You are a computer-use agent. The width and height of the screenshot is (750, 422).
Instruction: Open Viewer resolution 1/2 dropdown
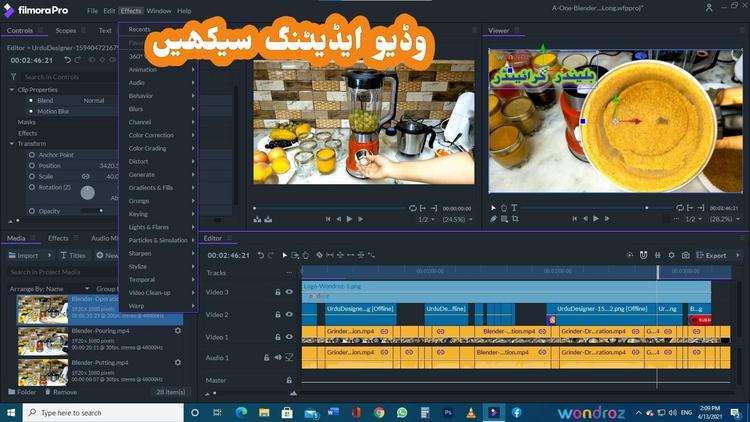[694, 219]
